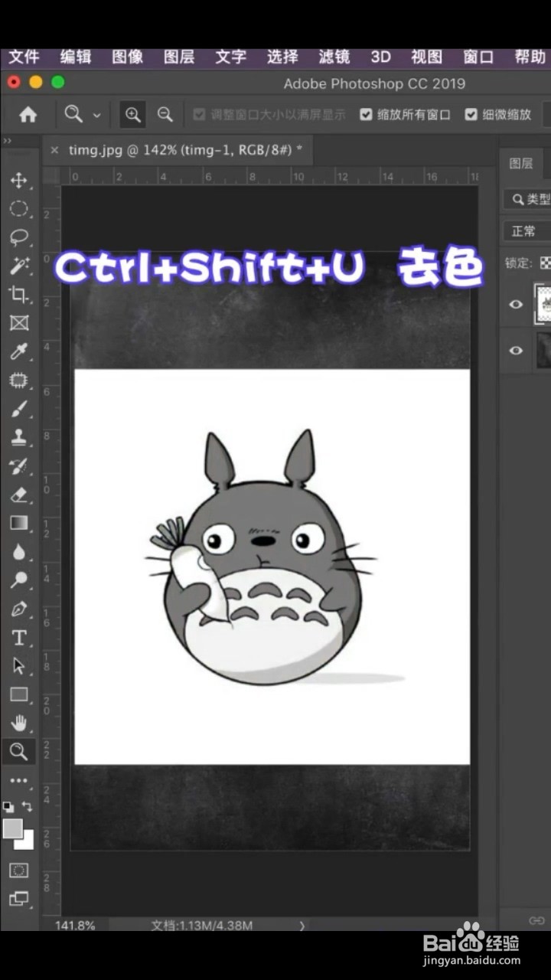Select the Path Selection arrow tool

click(x=18, y=666)
